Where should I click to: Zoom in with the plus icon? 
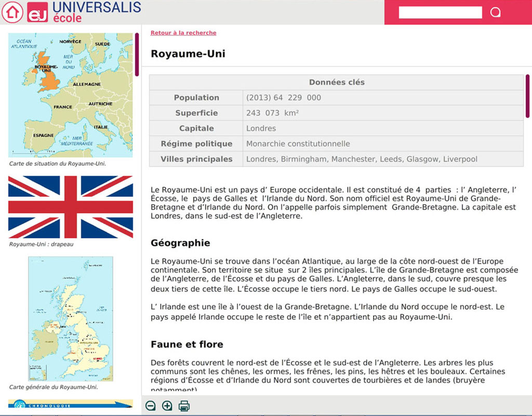point(167,406)
